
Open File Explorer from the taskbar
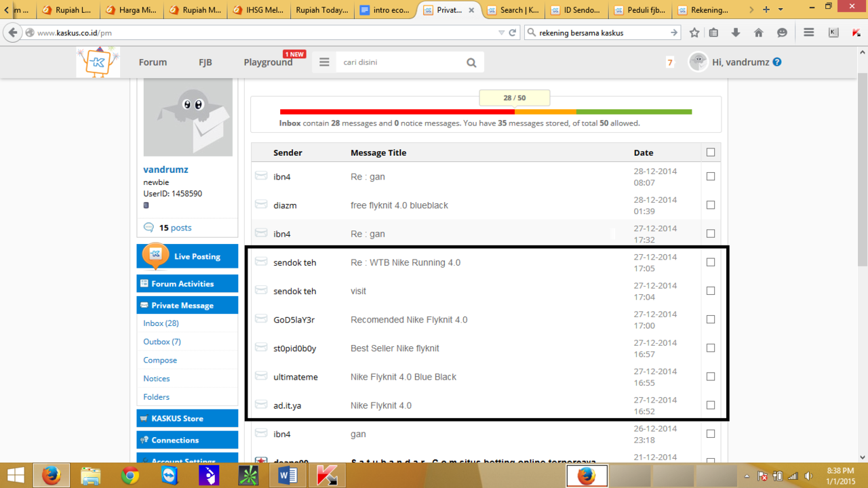[x=91, y=476]
